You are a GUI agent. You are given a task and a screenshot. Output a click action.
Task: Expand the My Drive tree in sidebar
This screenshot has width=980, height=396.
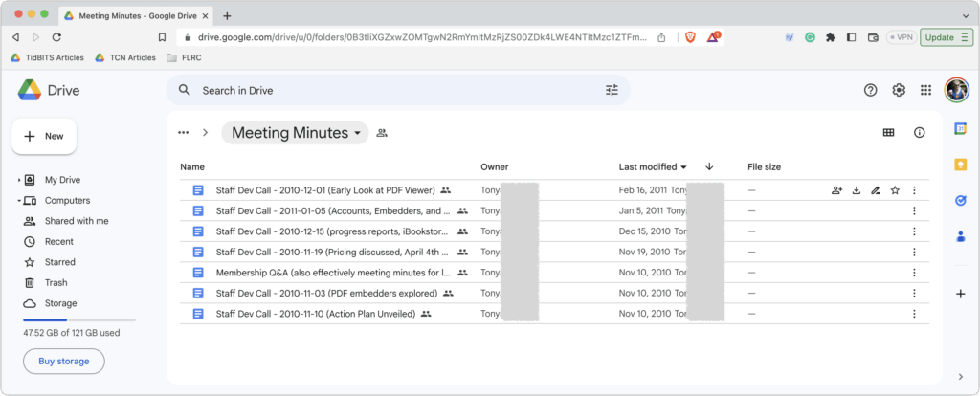(x=18, y=180)
